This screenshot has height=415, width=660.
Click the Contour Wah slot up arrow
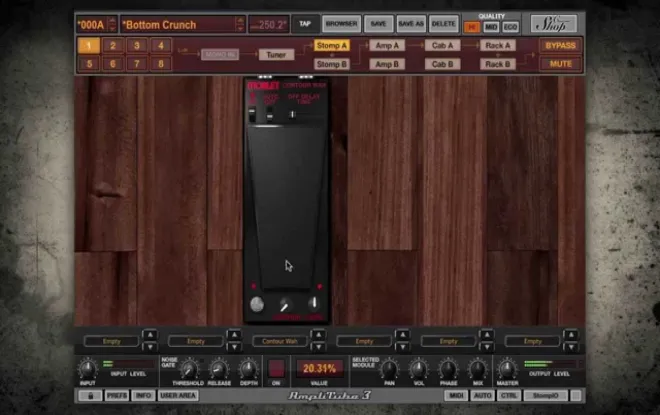(318, 335)
